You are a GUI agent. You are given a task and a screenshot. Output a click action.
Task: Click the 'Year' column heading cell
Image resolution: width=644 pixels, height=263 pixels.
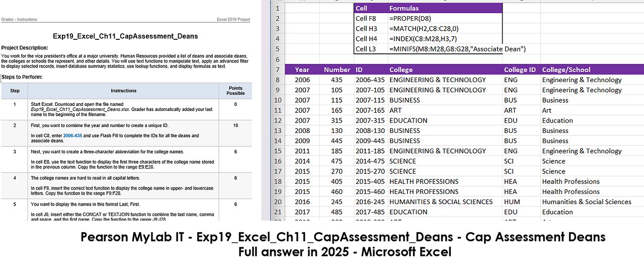pos(302,70)
